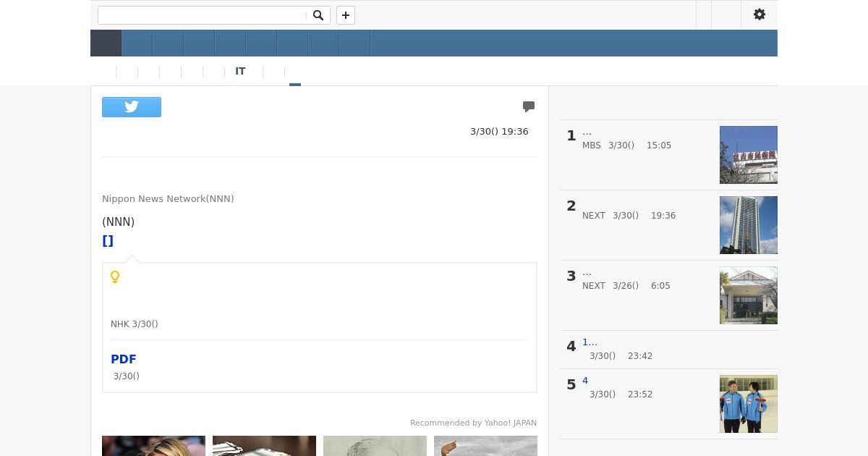Screen dimensions: 868x456
Task: Select the dark highlighted tab in the blue bar
Action: coord(106,43)
